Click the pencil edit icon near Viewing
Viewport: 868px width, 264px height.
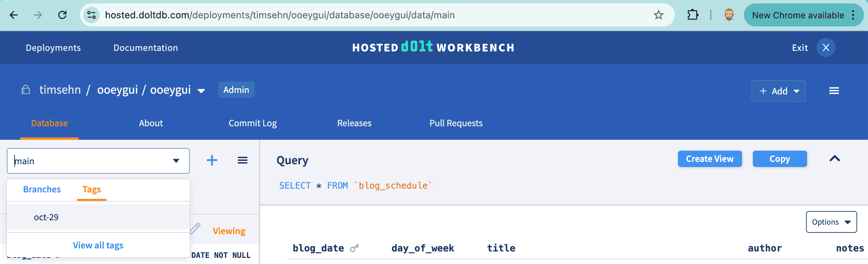pyautogui.click(x=195, y=229)
